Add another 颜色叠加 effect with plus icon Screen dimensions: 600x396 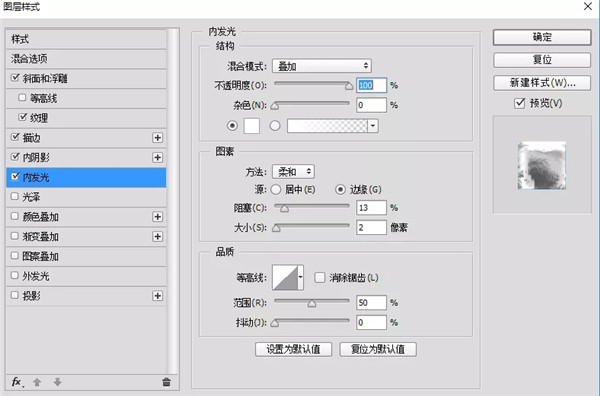pos(157,217)
